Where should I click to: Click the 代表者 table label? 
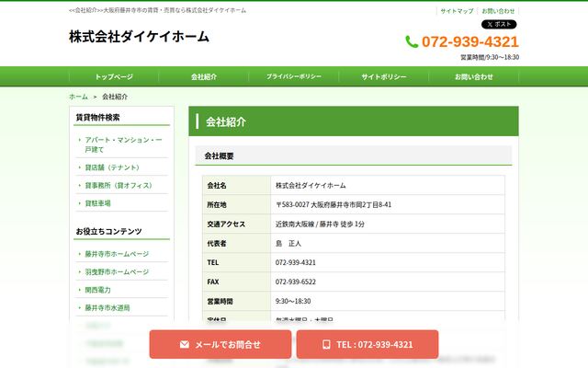(x=217, y=243)
